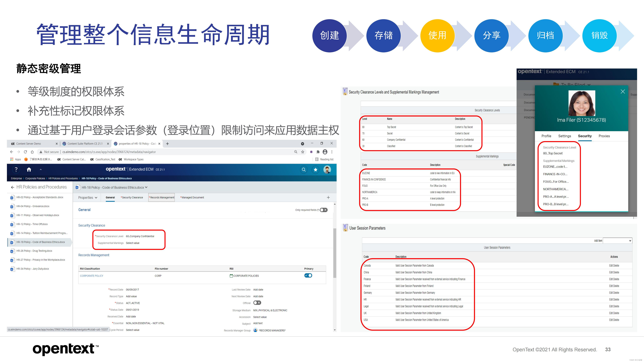Toggle Only required fields switch
Viewport: 644px width, 362px height.
324,210
